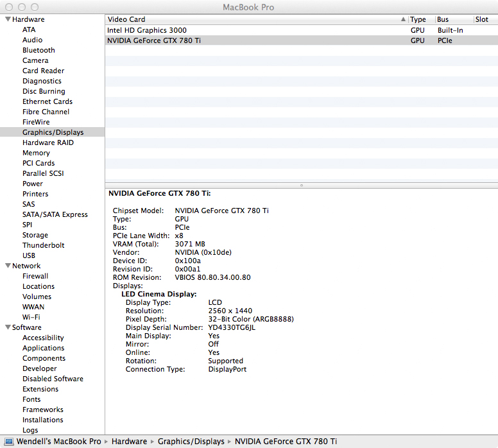This screenshot has width=498, height=448.
Task: Click Wendell's MacBook Pro in path bar
Action: coord(59,442)
